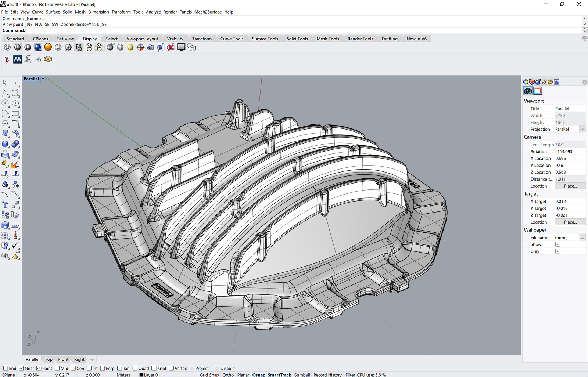The height and width of the screenshot is (377, 588).
Task: Uncheck the Wallpaper Show checkbox
Action: pos(558,244)
